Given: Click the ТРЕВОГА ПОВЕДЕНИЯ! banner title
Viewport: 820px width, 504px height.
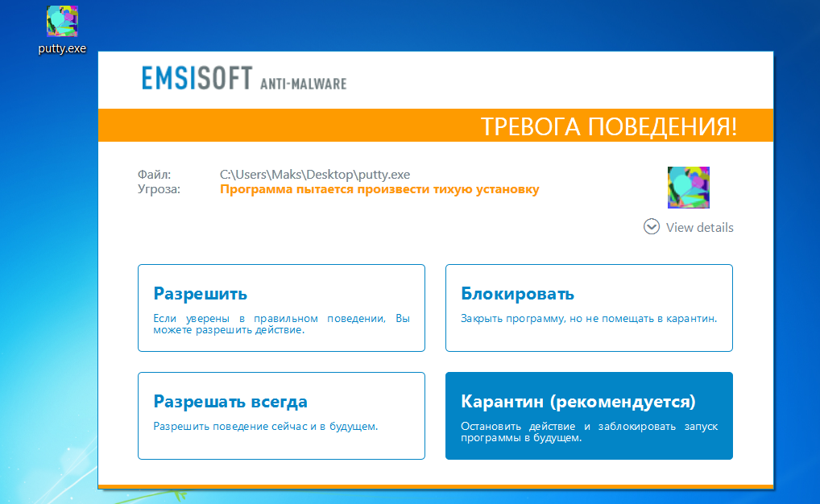Looking at the screenshot, I should [x=609, y=126].
